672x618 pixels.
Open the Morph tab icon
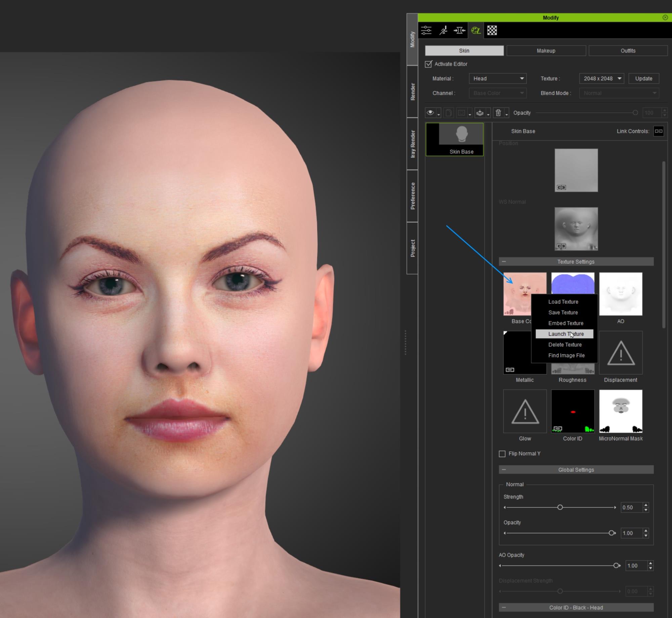coord(459,31)
